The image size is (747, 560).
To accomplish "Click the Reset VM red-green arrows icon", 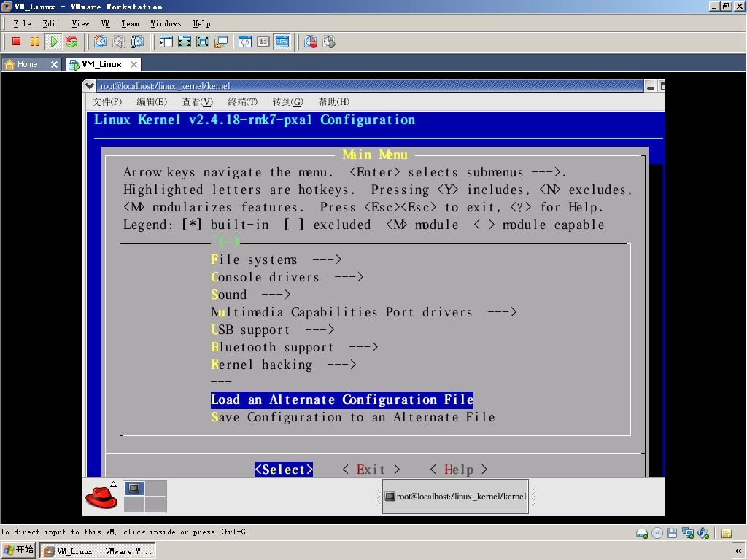I will point(71,42).
